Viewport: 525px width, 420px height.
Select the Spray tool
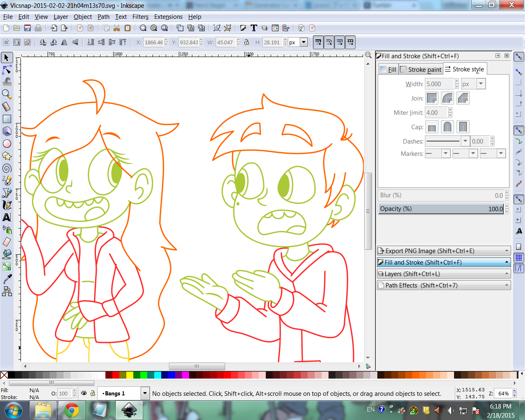tap(7, 230)
